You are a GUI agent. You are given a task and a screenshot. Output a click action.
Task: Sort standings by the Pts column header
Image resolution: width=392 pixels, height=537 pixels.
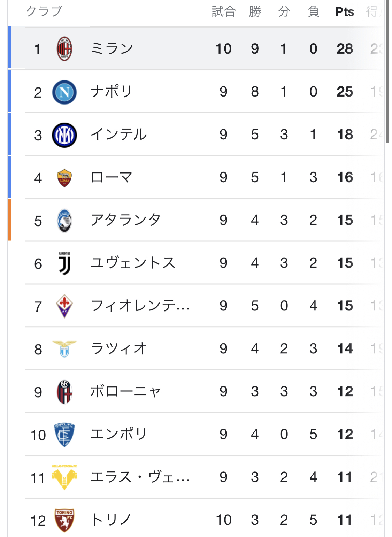[x=344, y=11]
